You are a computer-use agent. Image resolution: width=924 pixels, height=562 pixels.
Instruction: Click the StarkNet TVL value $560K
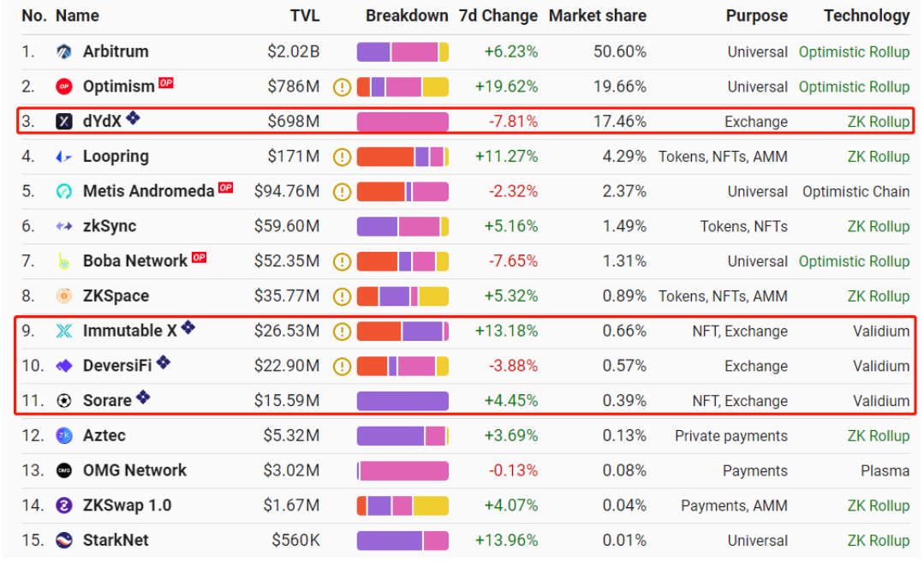tap(295, 540)
